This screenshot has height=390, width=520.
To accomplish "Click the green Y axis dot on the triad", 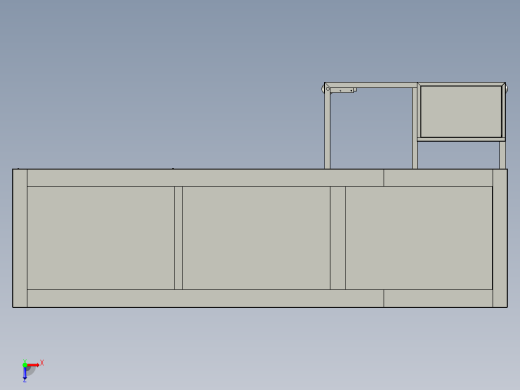I will click(25, 365).
